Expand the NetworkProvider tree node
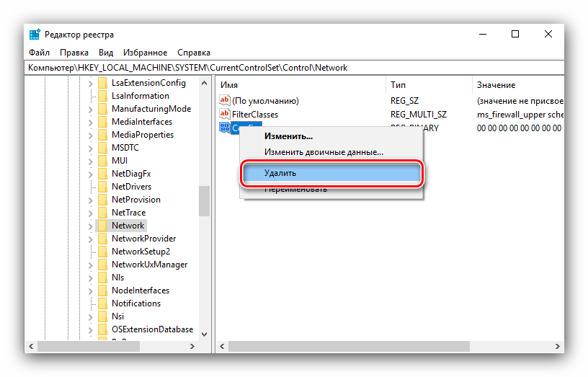The height and width of the screenshot is (377, 588). [x=90, y=239]
